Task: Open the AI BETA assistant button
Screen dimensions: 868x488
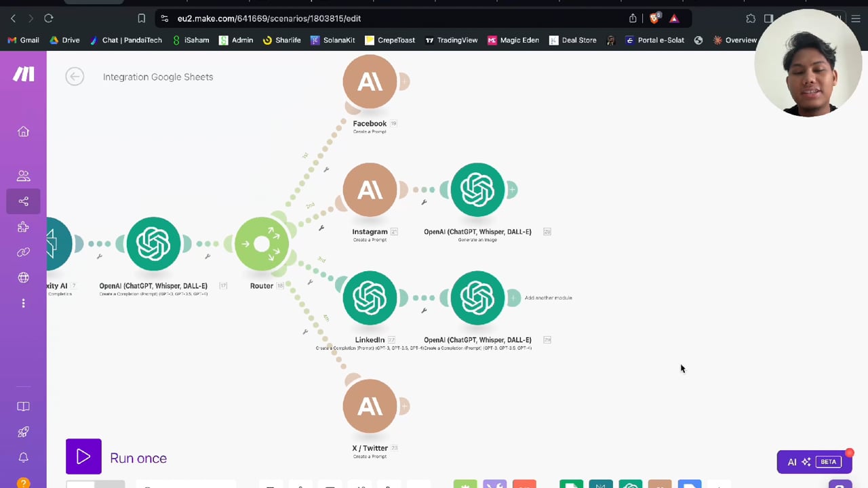Action: click(814, 462)
